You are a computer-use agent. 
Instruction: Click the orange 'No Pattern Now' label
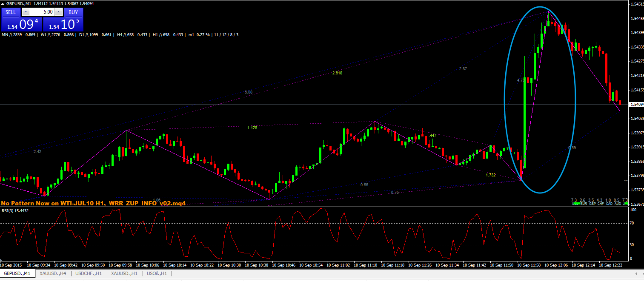pyautogui.click(x=93, y=203)
